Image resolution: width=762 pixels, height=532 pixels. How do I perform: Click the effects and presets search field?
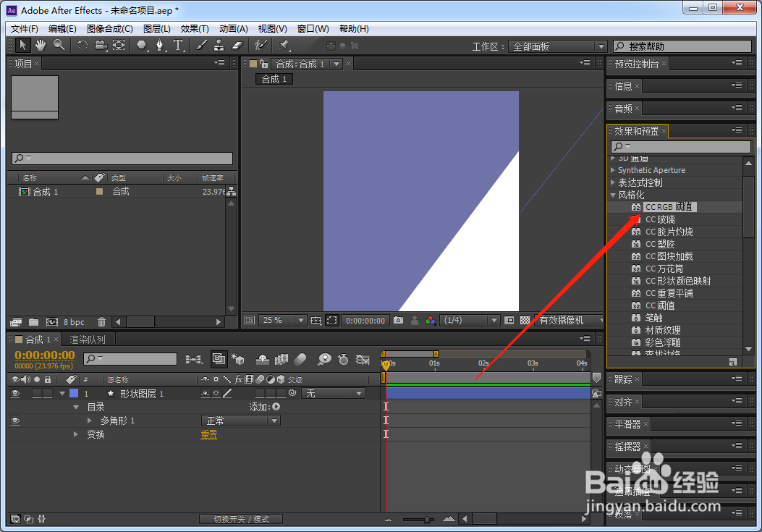coord(680,146)
